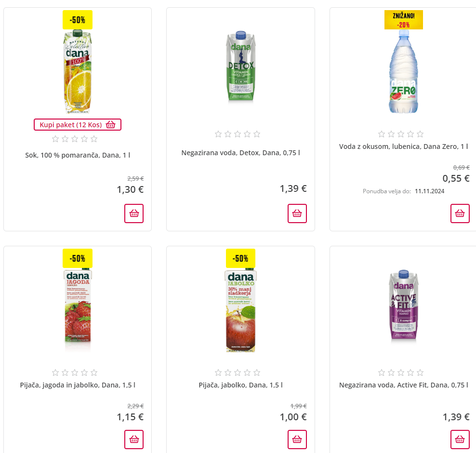
Task: View Dana Active & Fit carton image
Action: point(404,306)
